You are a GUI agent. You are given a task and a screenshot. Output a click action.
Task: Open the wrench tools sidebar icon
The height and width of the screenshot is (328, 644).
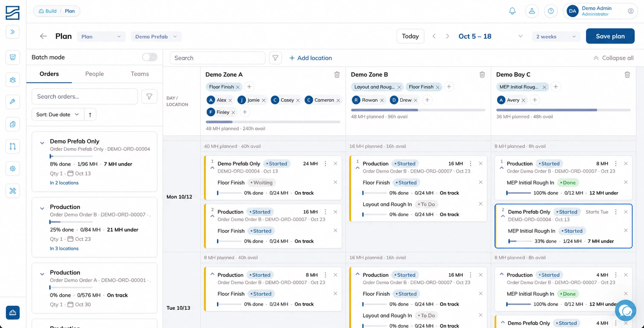point(13,102)
